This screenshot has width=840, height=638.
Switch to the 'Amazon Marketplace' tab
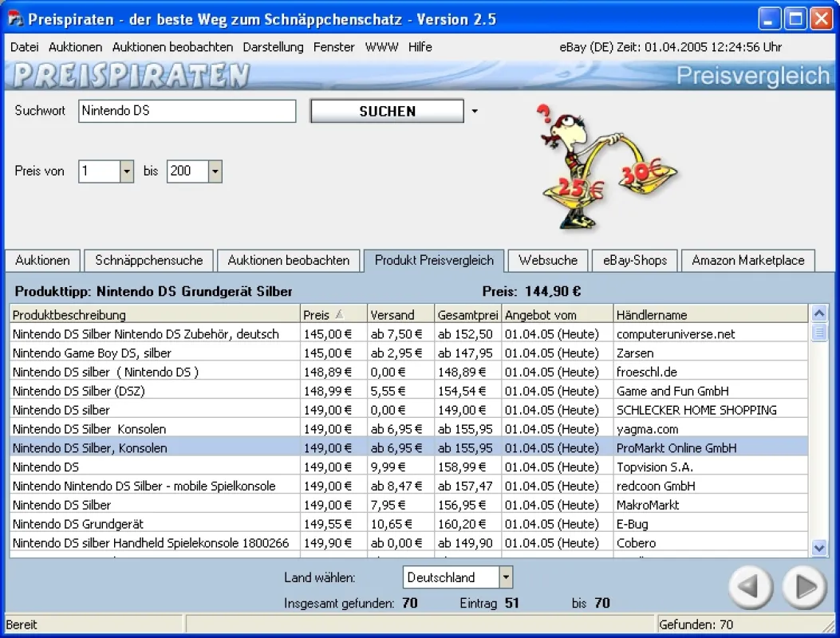747,261
